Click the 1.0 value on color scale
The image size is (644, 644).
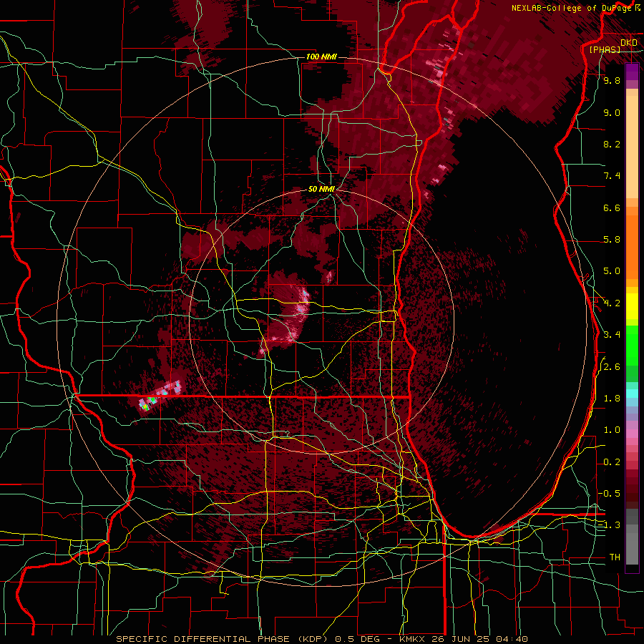(612, 430)
